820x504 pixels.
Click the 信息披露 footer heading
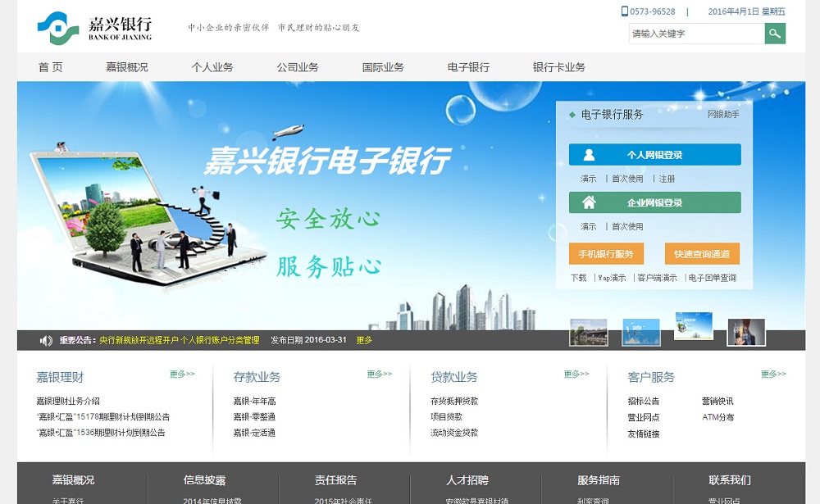pos(204,480)
